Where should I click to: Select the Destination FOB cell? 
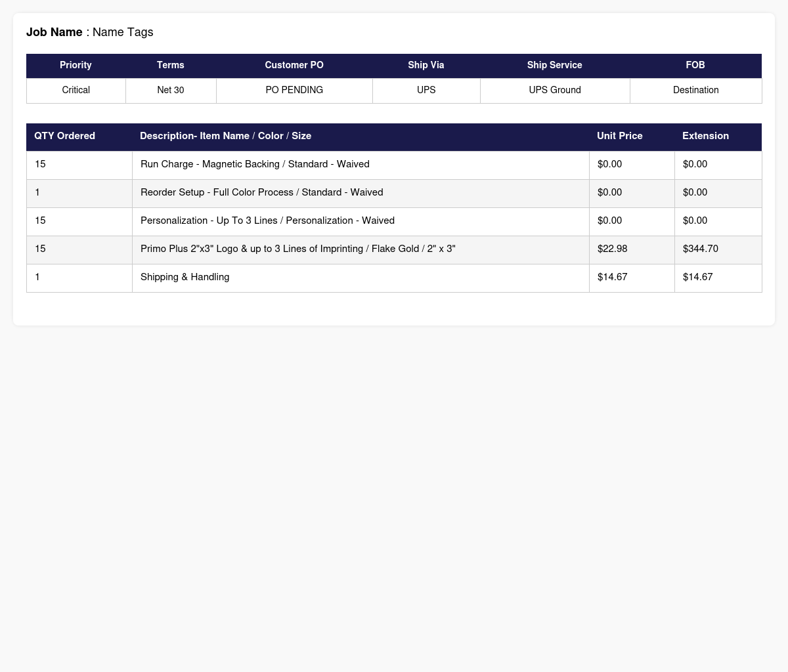(696, 91)
